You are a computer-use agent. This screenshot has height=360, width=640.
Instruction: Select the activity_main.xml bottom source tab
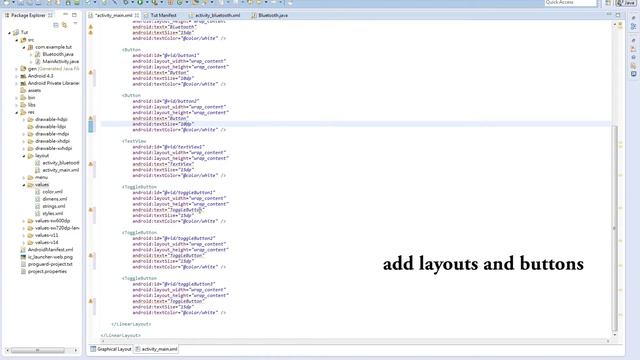[156, 349]
